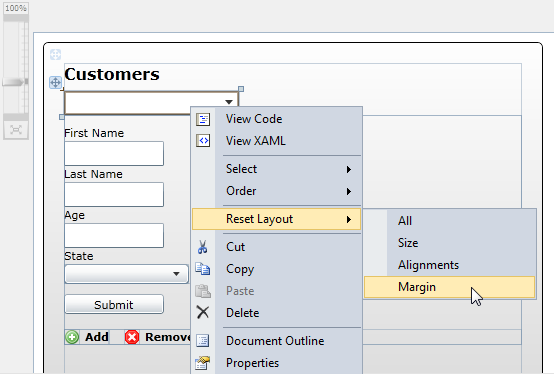The height and width of the screenshot is (374, 554).
Task: Click the move handle beside the combo box
Action: (x=55, y=83)
